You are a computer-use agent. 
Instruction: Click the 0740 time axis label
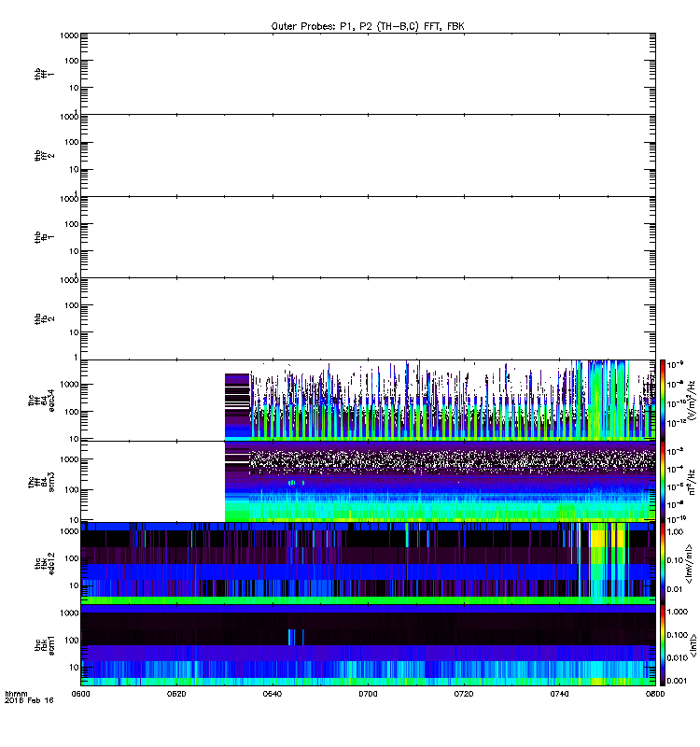pos(559,694)
